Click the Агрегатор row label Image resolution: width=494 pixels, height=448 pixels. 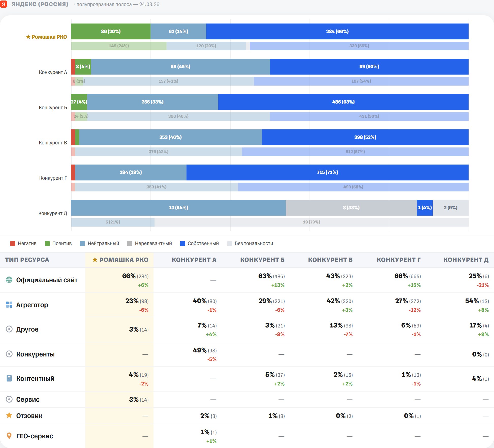(x=32, y=305)
